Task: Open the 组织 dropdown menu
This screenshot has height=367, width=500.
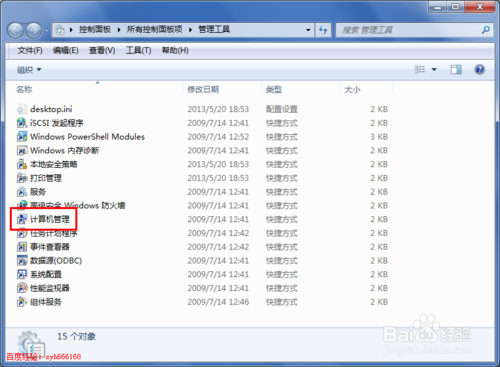Action: coord(29,70)
